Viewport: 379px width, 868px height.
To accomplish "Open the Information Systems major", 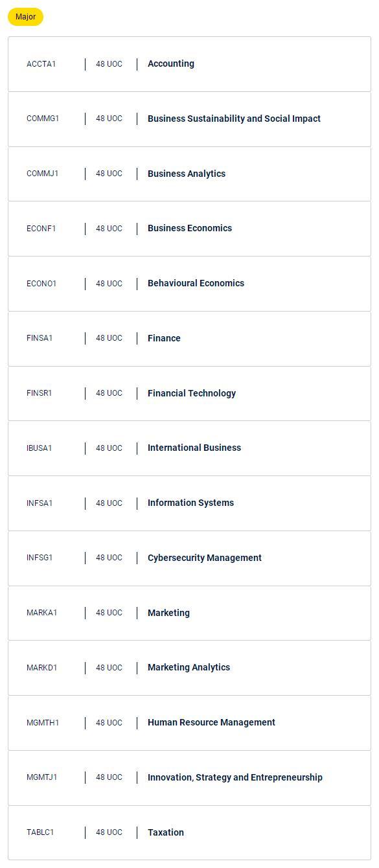I will (x=189, y=503).
